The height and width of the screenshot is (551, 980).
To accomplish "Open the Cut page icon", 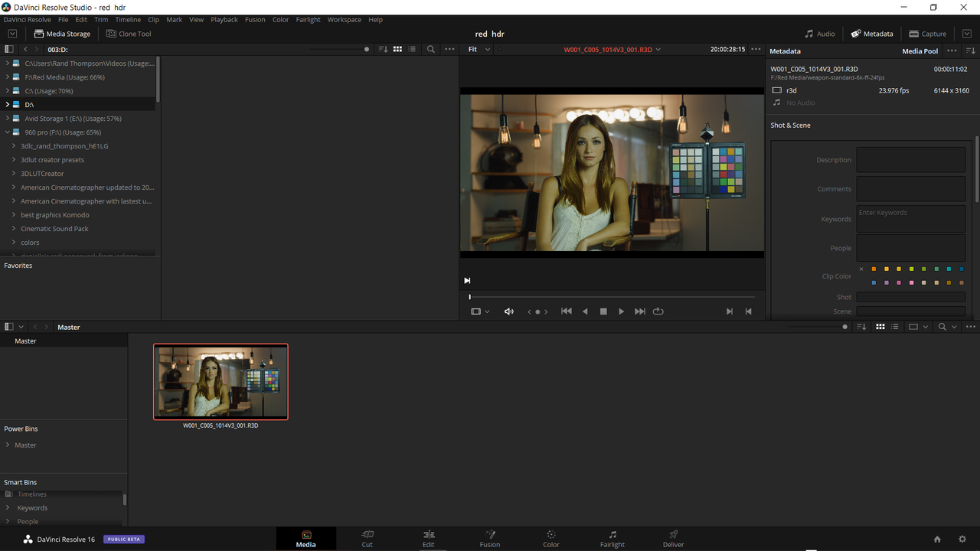I will coord(367,534).
